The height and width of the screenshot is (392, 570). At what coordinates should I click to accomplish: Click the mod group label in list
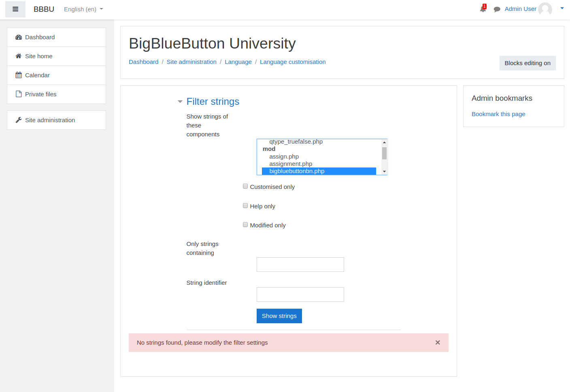point(269,149)
